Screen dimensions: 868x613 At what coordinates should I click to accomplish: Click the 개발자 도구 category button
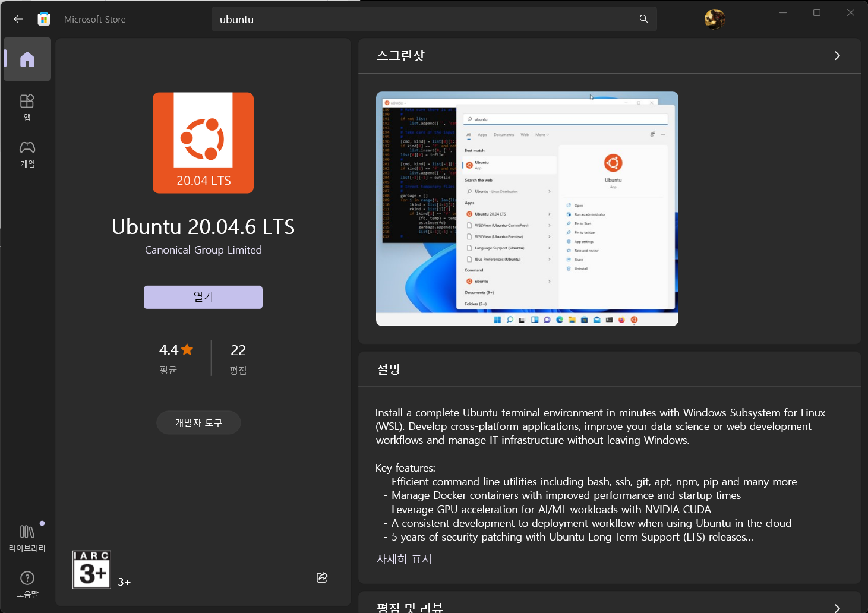198,423
